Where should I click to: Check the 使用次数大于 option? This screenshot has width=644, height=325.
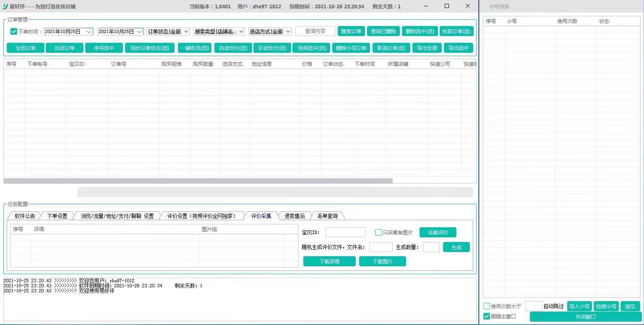coord(487,306)
